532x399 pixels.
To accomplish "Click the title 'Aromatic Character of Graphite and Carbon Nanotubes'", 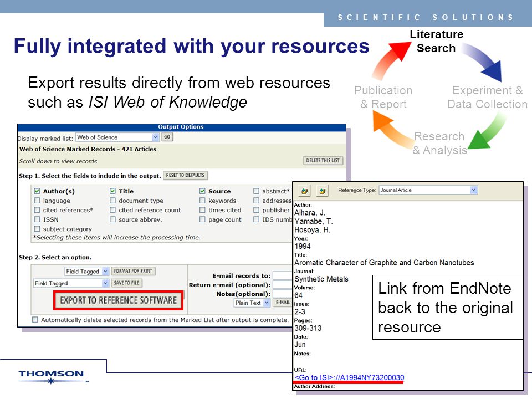I will [x=384, y=263].
